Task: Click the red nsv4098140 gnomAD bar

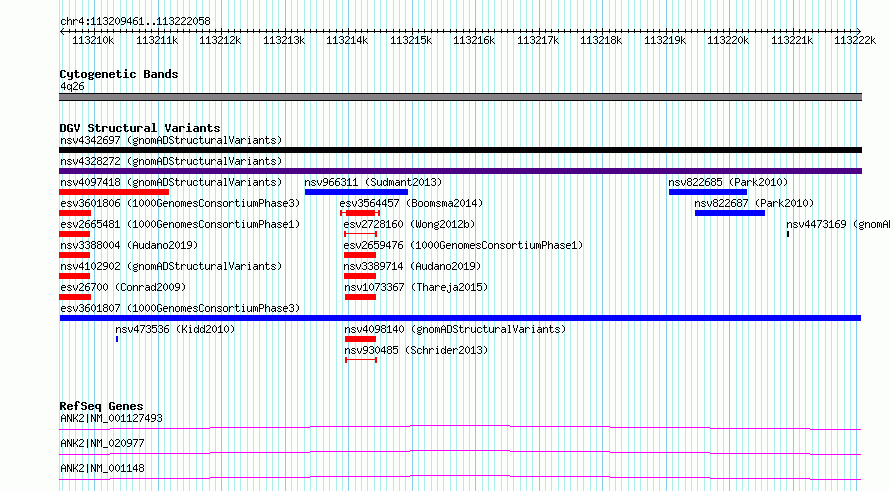Action: [360, 339]
